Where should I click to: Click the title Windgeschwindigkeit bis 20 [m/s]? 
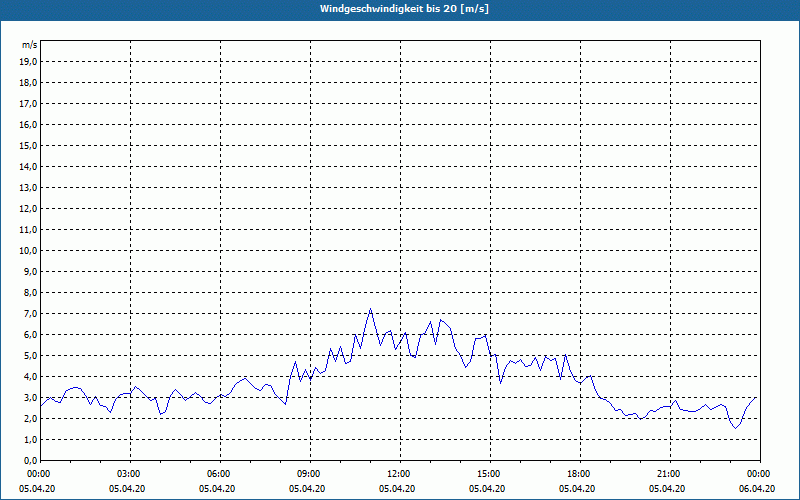click(x=404, y=9)
